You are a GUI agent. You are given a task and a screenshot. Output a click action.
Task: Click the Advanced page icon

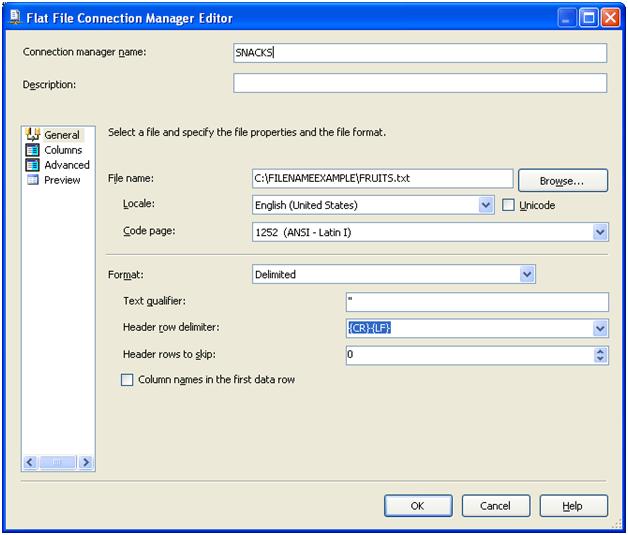tap(32, 165)
